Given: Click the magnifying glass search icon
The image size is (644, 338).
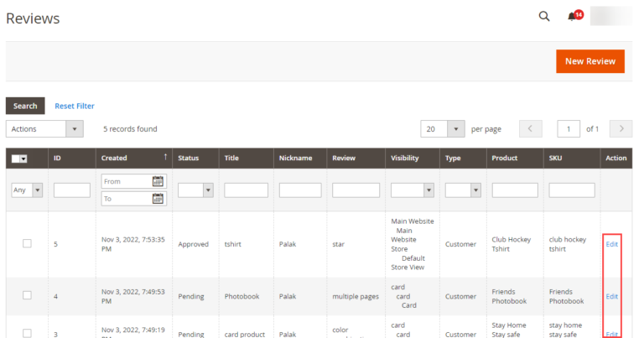Looking at the screenshot, I should [x=543, y=17].
